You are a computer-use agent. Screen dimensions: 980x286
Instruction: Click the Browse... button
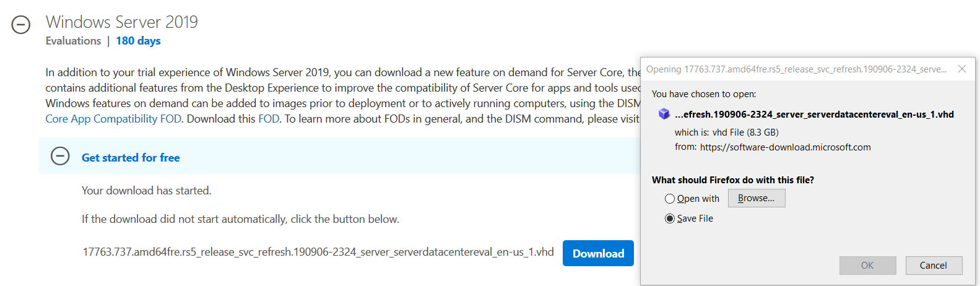756,198
